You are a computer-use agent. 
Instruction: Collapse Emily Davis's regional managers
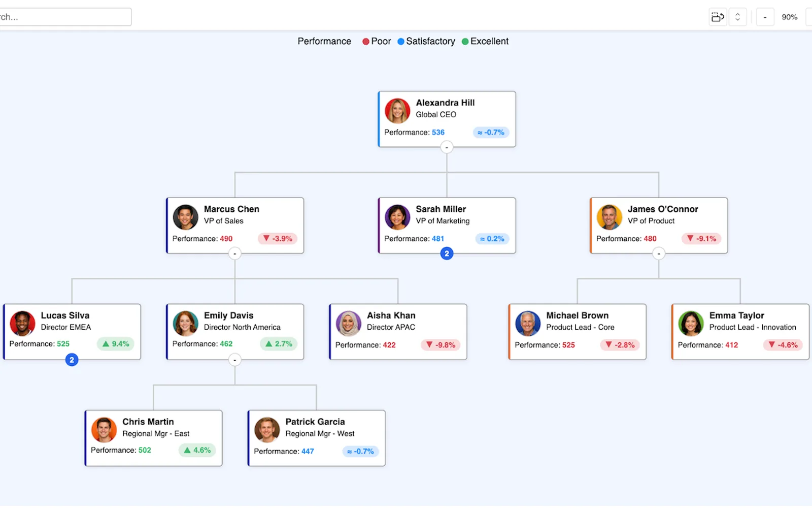[234, 360]
